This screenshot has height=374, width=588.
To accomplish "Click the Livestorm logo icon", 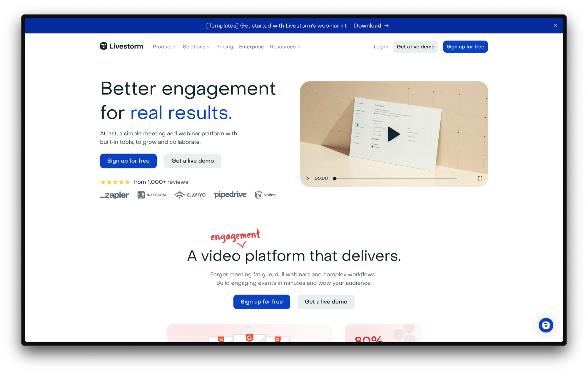I will (103, 47).
